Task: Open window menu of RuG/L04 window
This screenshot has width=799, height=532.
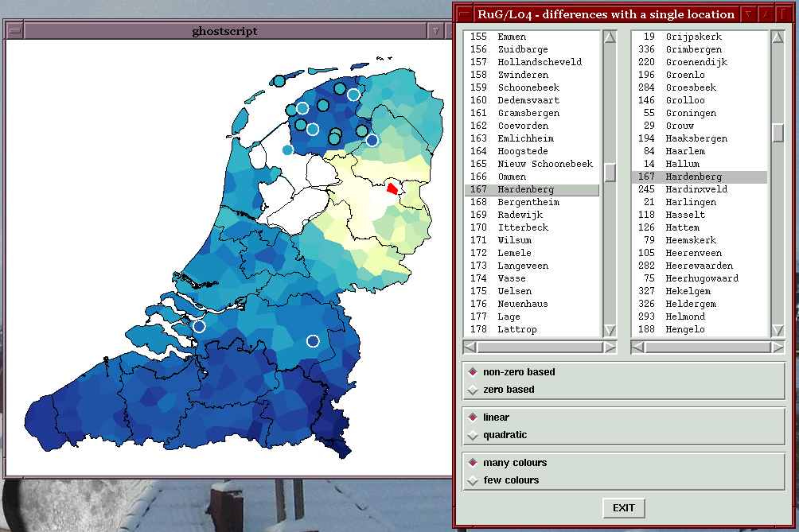Action: [x=464, y=14]
